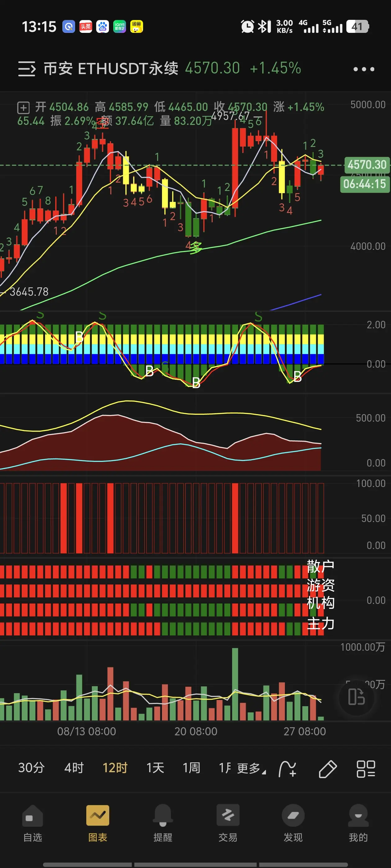Viewport: 391px width, 868px height.
Task: Tap the 1000.00万 volume axis label
Action: [x=363, y=647]
